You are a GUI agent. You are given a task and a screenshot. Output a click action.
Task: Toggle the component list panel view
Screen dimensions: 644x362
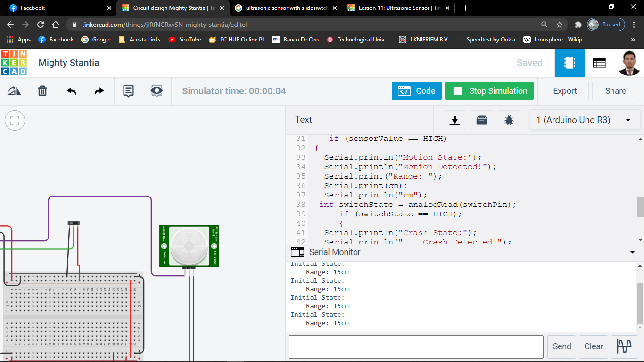coord(599,63)
